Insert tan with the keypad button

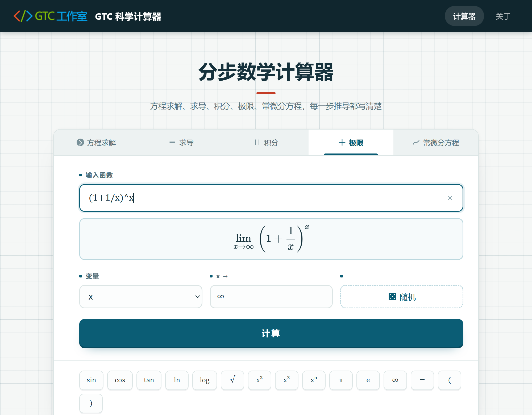click(x=149, y=380)
